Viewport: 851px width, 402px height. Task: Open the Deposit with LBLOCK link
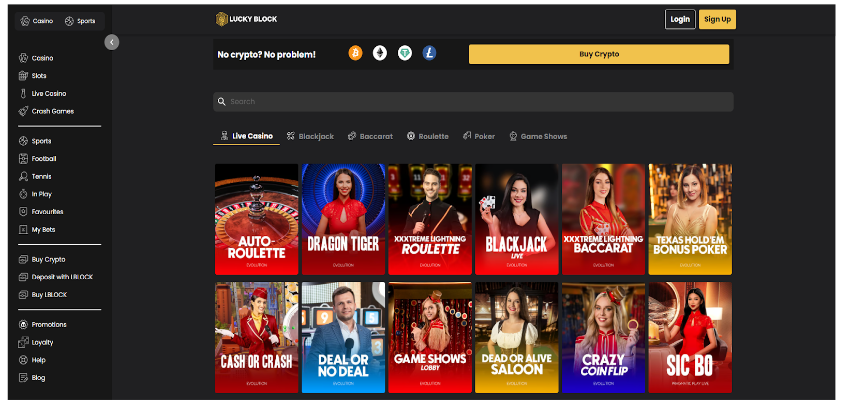coord(62,277)
